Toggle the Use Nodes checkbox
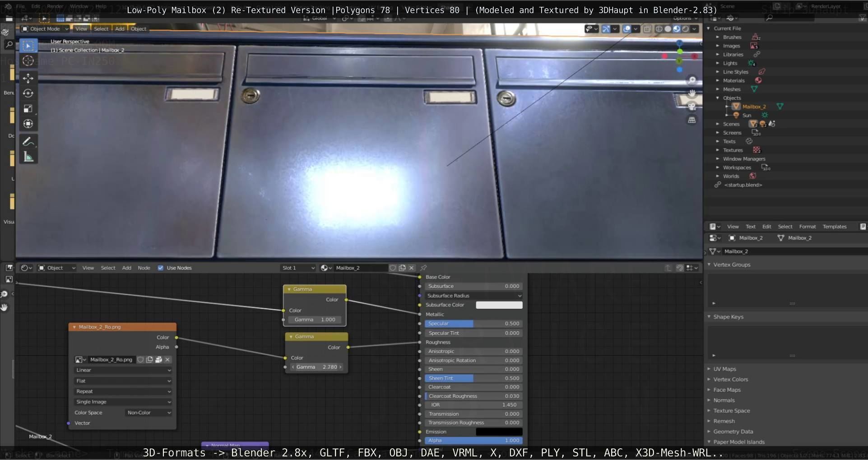 [x=160, y=268]
